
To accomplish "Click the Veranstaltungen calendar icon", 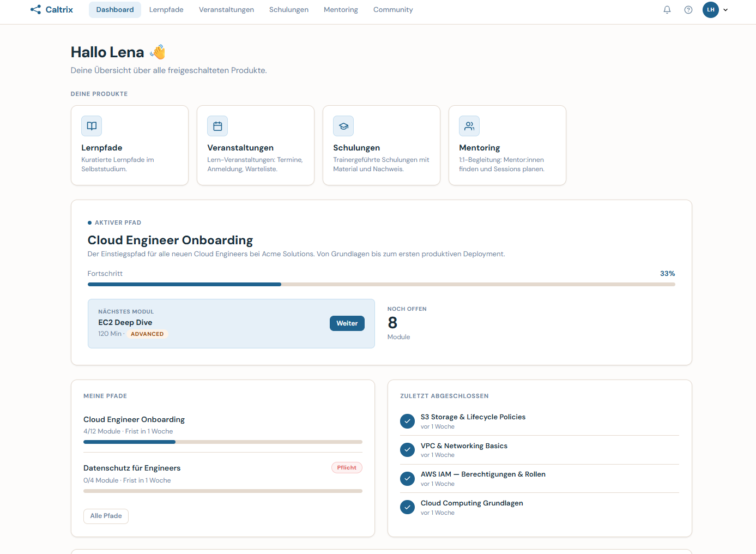I will 217,126.
